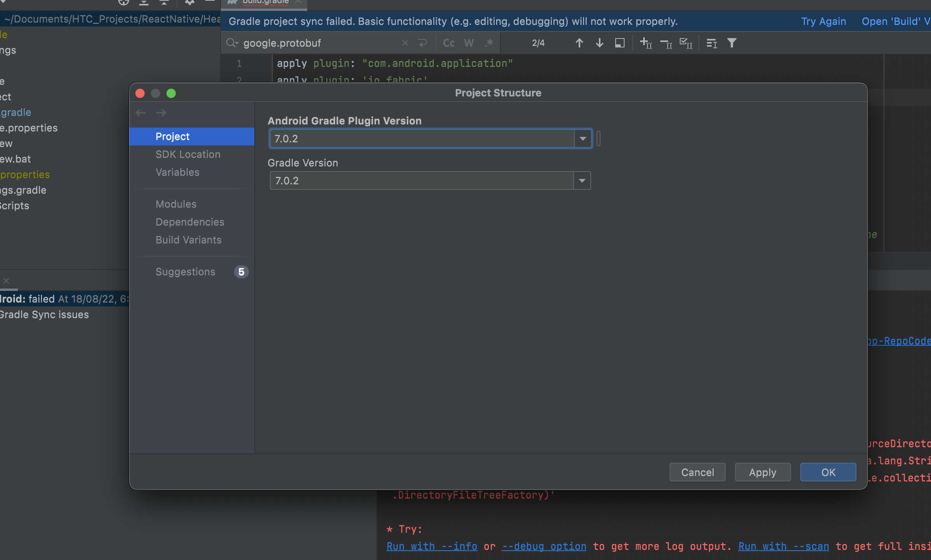Click the filter search results icon
The width and height of the screenshot is (931, 560).
pos(731,43)
